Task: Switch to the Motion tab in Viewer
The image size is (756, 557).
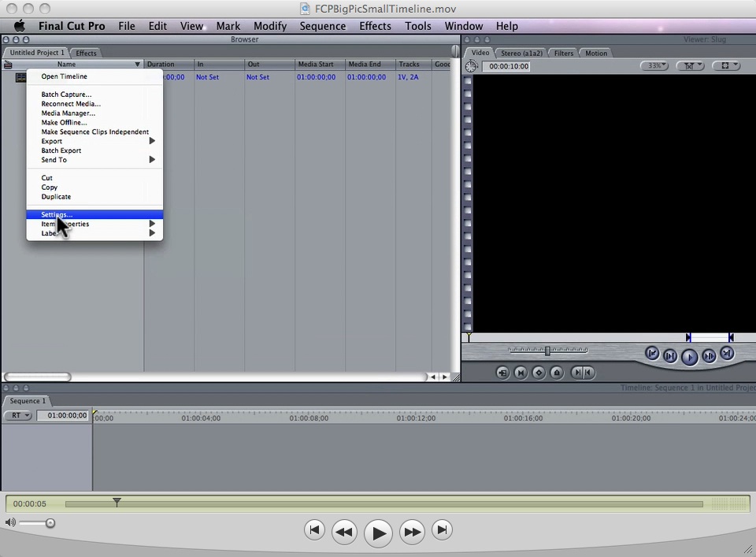Action: pyautogui.click(x=596, y=53)
